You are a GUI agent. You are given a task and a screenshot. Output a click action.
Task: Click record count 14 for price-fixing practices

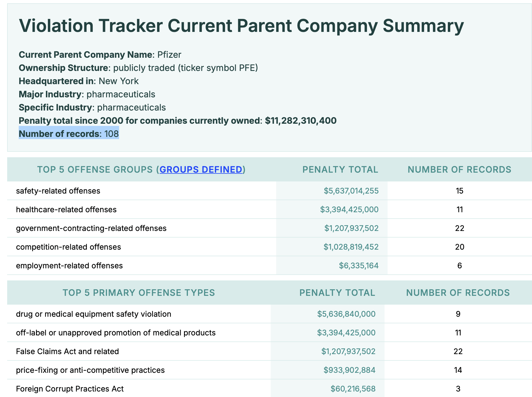458,370
